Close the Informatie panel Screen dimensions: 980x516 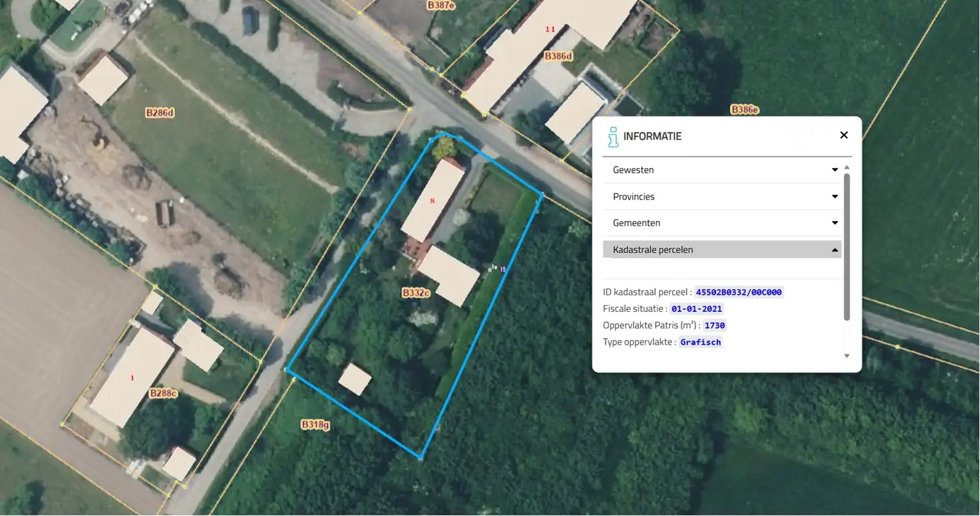click(x=844, y=135)
